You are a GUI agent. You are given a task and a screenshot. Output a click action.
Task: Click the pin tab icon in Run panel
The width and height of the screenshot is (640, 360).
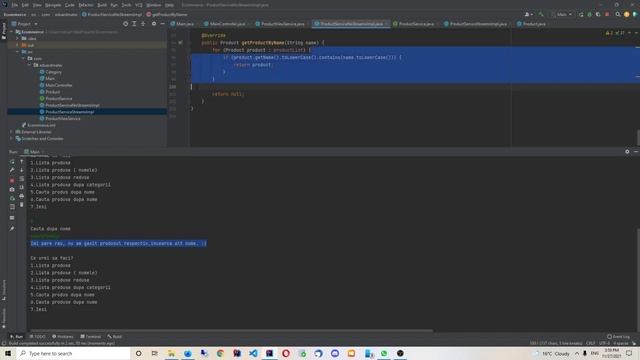tap(12, 229)
